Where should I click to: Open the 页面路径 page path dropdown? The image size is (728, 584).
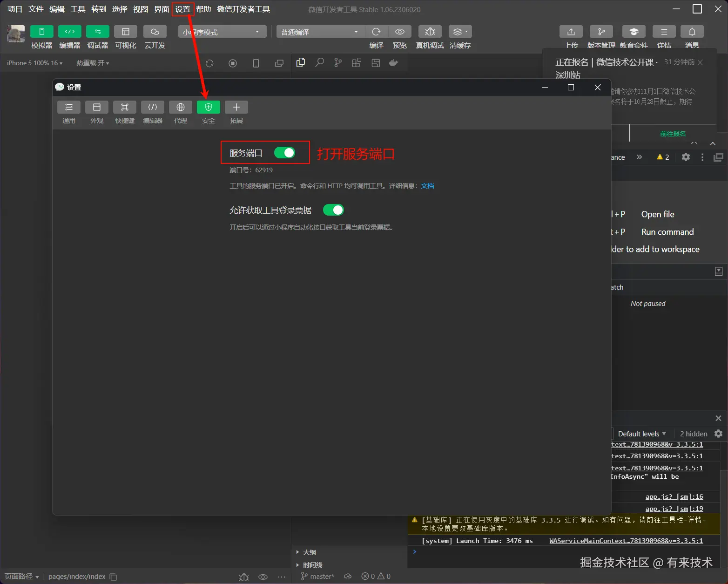[22, 577]
